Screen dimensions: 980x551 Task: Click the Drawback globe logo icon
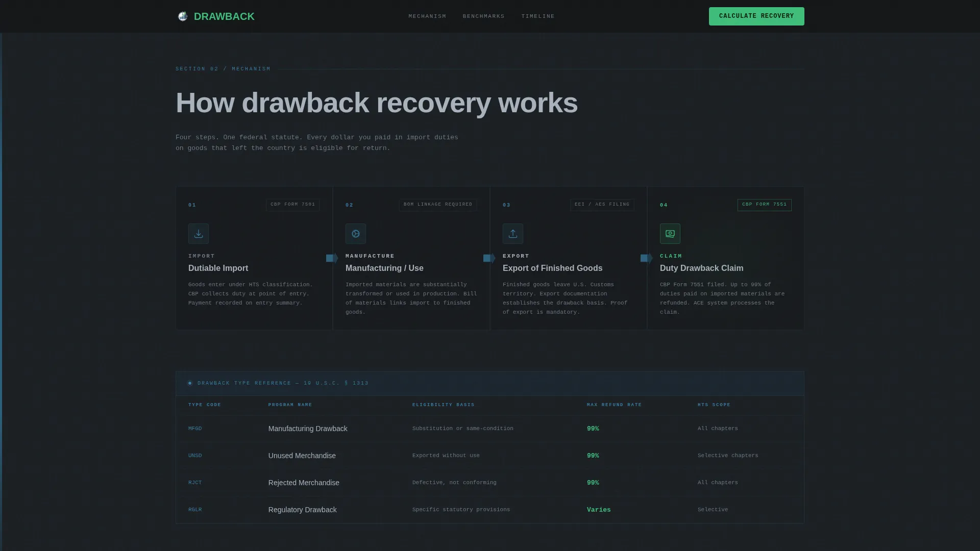click(x=182, y=16)
